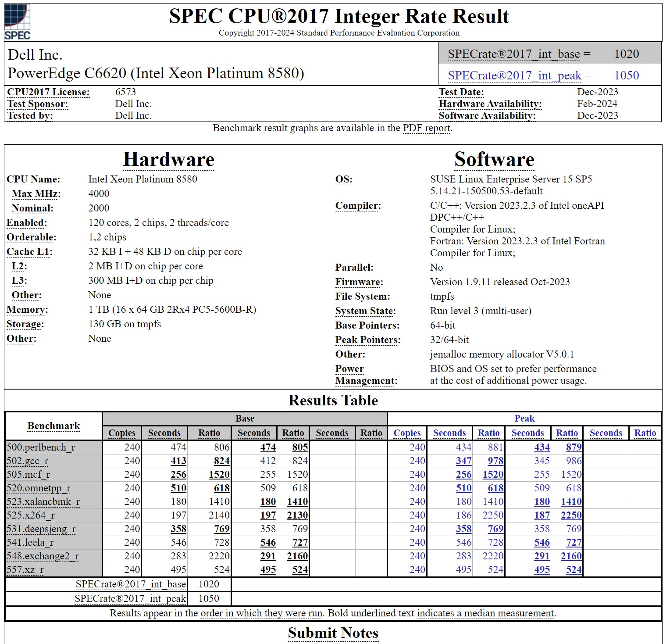Select the Feb-2024 availability date
This screenshot has width=670, height=644.
[597, 104]
